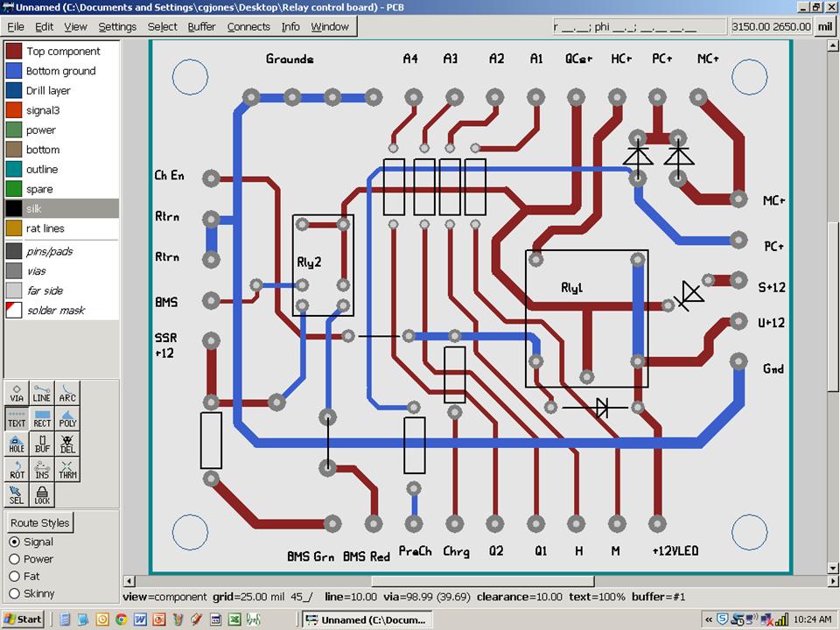Toggle the power layer color swatch
The height and width of the screenshot is (630, 840).
[x=14, y=129]
